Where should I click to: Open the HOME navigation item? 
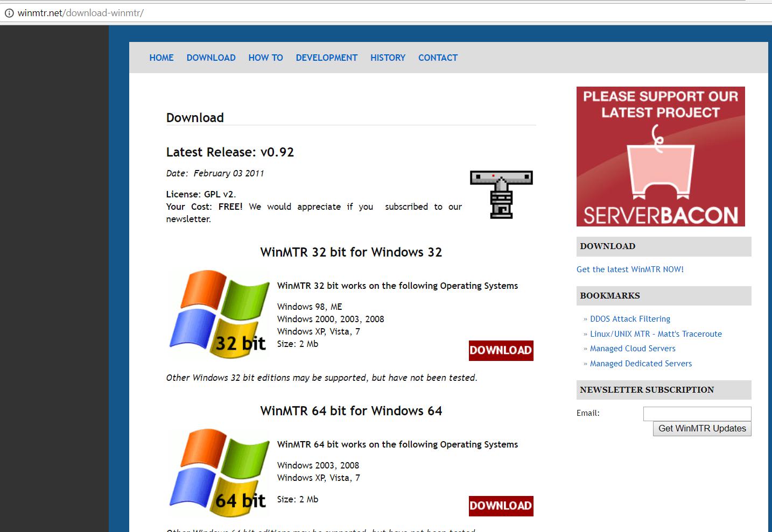(x=162, y=58)
